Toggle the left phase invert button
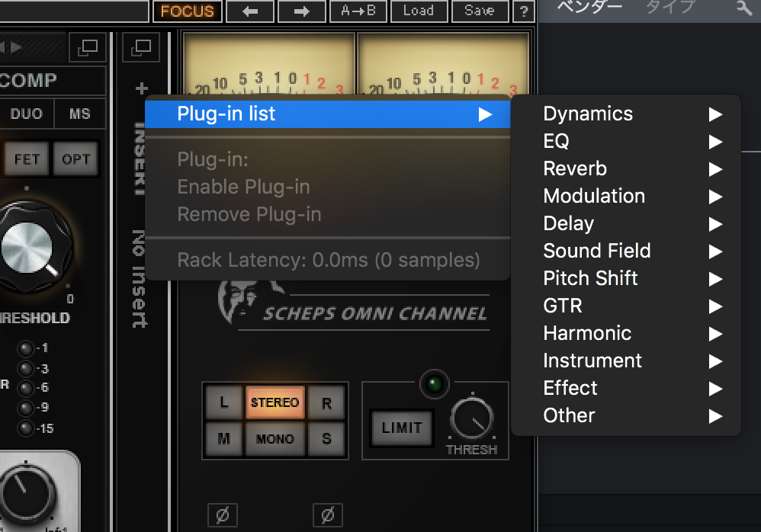 pyautogui.click(x=223, y=515)
